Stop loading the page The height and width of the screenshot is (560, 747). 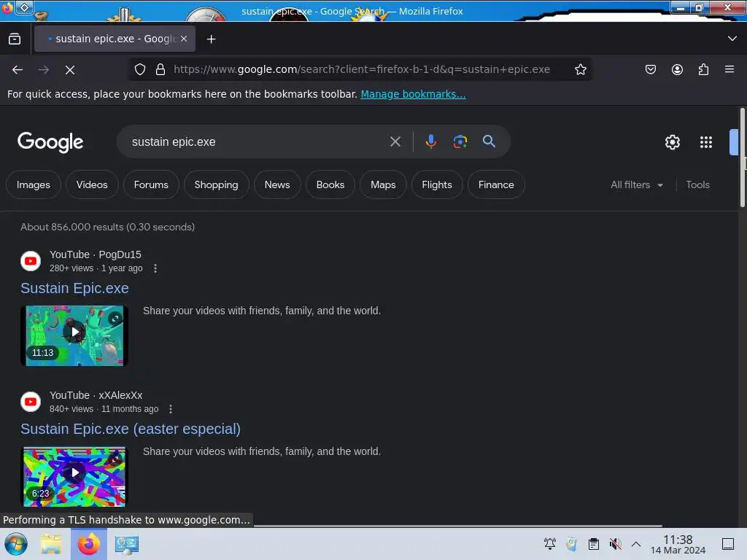click(70, 70)
